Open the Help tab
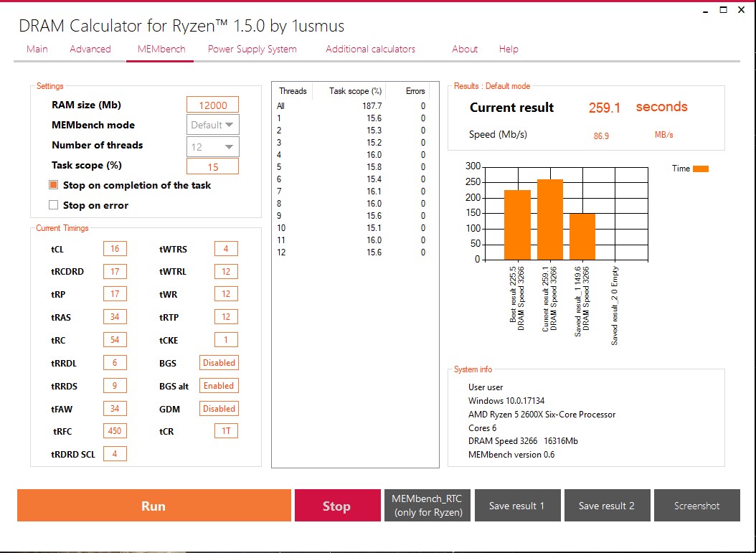Image resolution: width=756 pixels, height=553 pixels. coord(509,49)
